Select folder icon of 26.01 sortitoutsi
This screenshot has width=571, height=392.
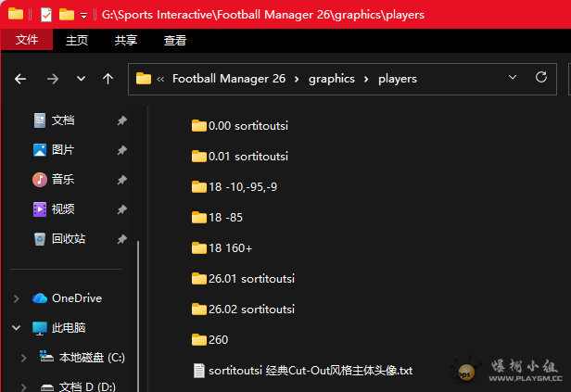coord(198,278)
